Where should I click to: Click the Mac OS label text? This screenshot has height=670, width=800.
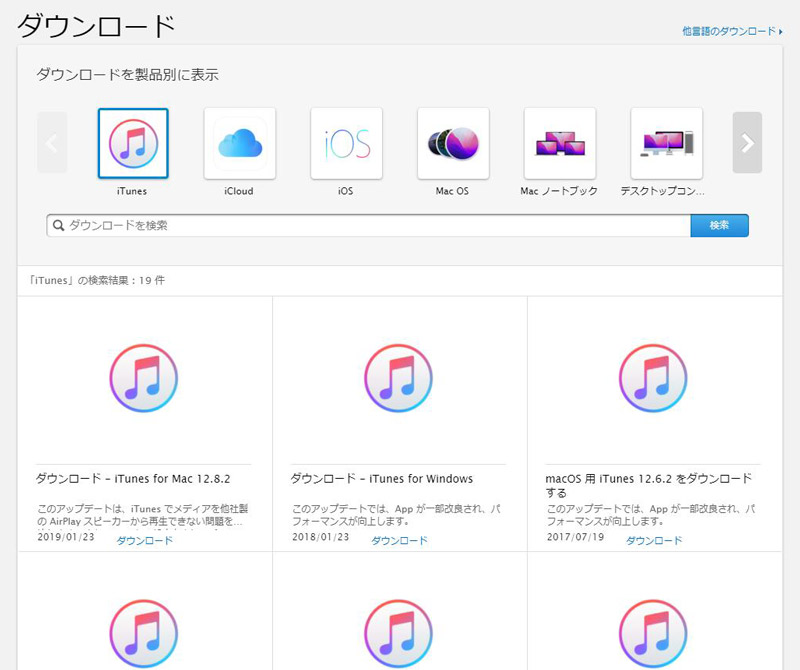click(452, 191)
